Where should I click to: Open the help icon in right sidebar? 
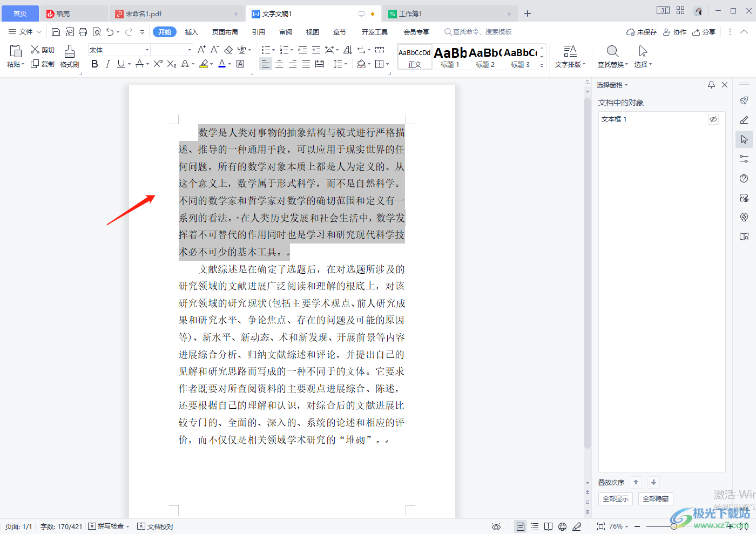pos(744,178)
